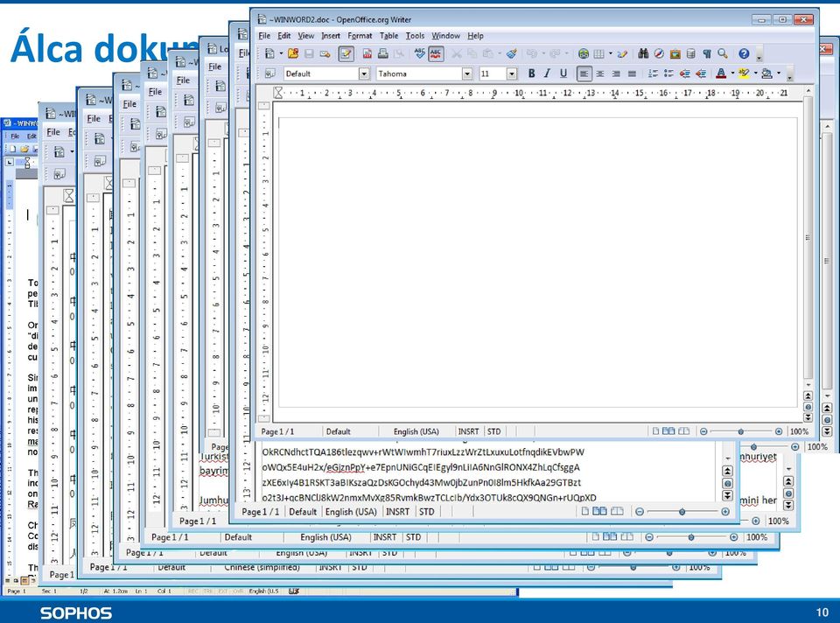840x623 pixels.
Task: Export as PDF from front Writer toolbar
Action: tap(367, 53)
